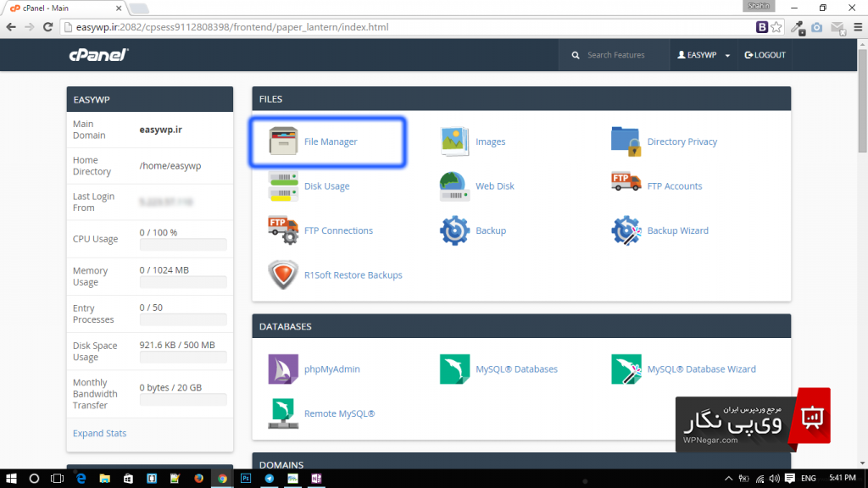Open Photoshop from the taskbar
This screenshot has height=488, width=868.
[246, 479]
